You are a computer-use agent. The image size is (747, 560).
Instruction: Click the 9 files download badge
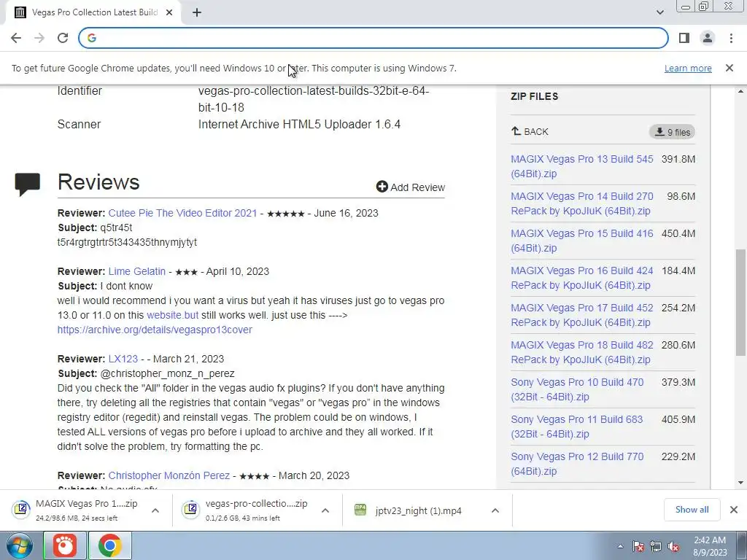[x=672, y=132]
